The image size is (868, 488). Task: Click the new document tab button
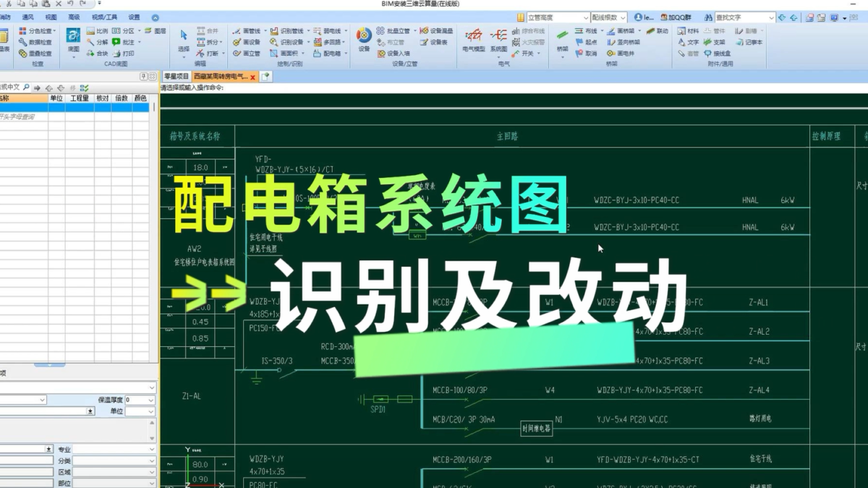(x=266, y=77)
